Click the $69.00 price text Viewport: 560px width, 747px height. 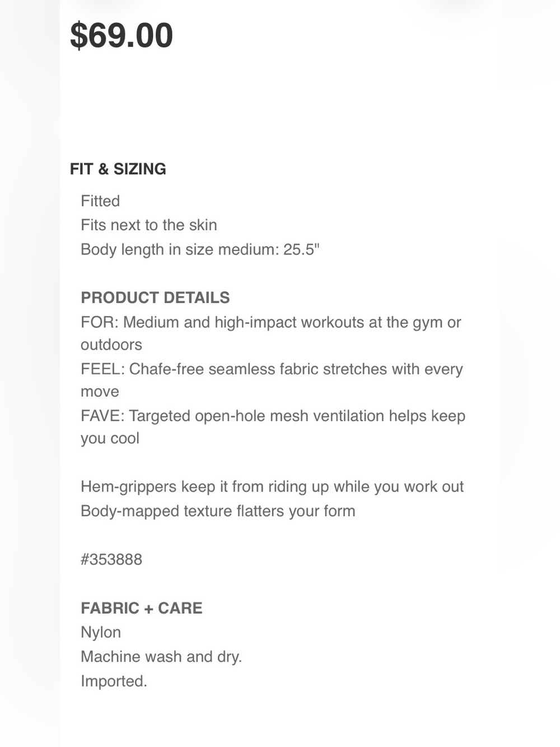[x=122, y=35]
